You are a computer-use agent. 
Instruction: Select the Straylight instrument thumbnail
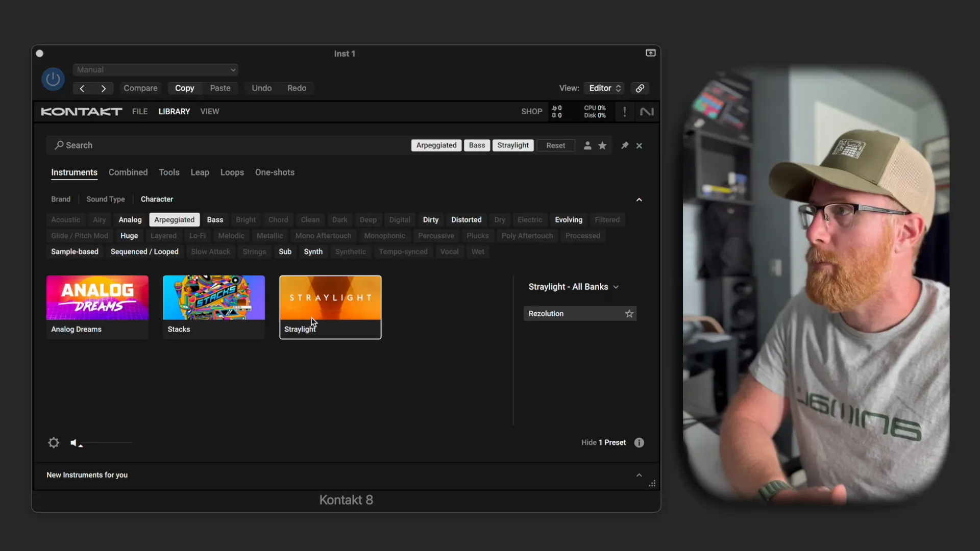coord(330,307)
